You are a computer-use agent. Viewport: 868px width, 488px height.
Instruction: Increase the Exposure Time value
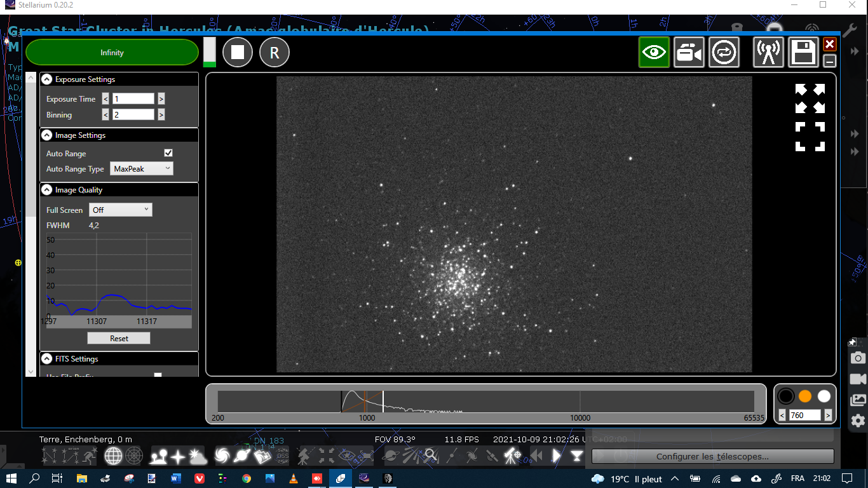161,98
